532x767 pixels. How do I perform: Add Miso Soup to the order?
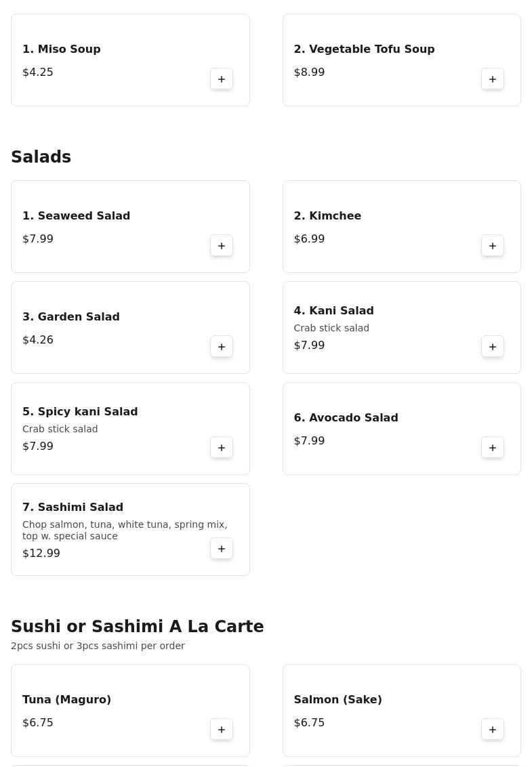pos(222,79)
